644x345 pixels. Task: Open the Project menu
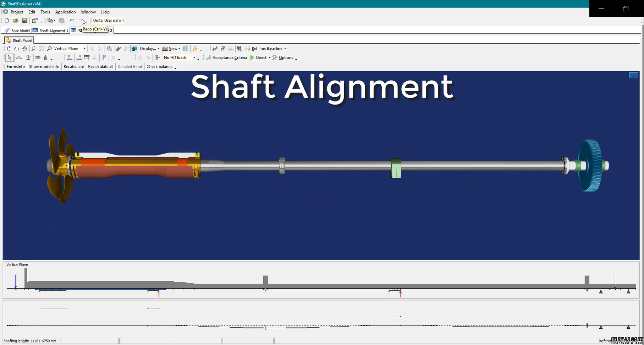[x=17, y=12]
